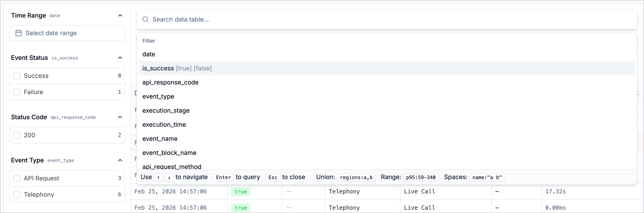Click the regions:a,b Union chip
This screenshot has height=213, width=644.
tap(356, 177)
